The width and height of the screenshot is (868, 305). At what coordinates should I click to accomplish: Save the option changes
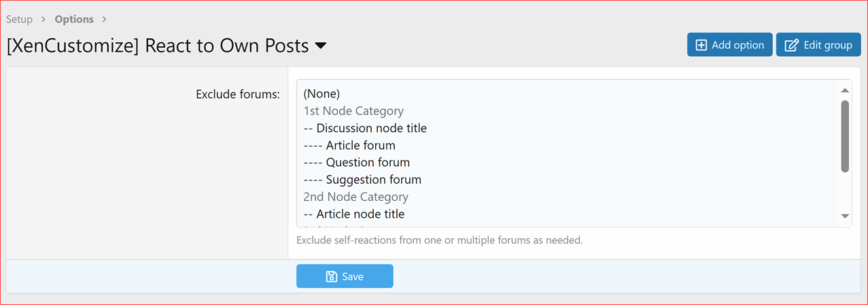345,276
